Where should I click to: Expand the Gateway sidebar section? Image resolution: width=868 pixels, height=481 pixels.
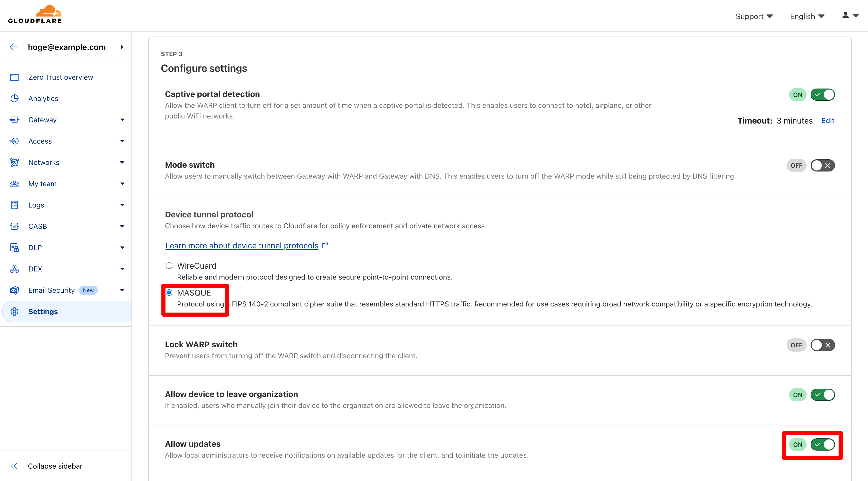click(x=122, y=120)
